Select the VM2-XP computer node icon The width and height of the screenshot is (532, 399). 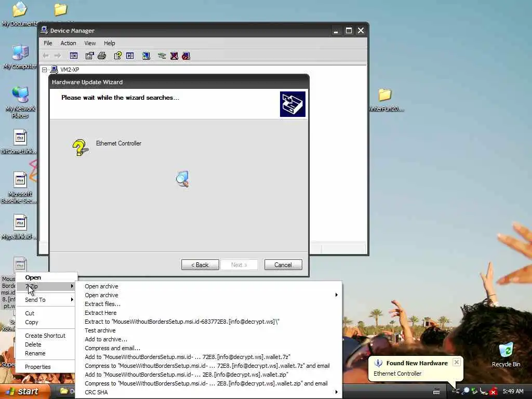pos(54,70)
